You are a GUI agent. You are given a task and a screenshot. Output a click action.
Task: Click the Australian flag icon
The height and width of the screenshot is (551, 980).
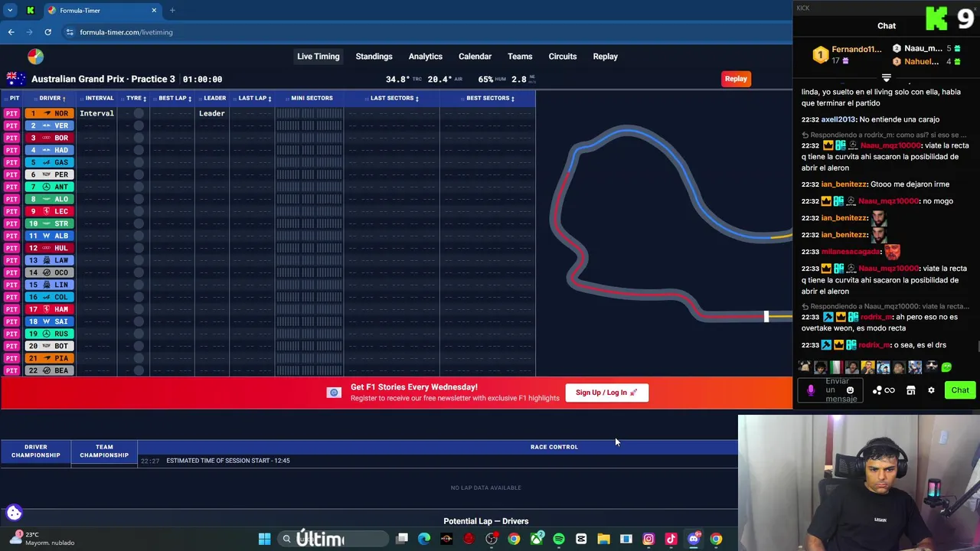tap(15, 79)
